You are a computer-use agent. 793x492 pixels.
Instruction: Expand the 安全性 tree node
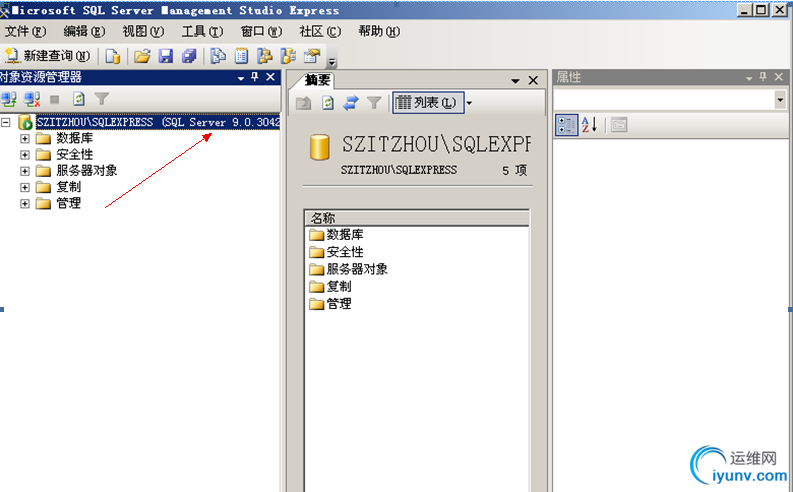tap(25, 155)
